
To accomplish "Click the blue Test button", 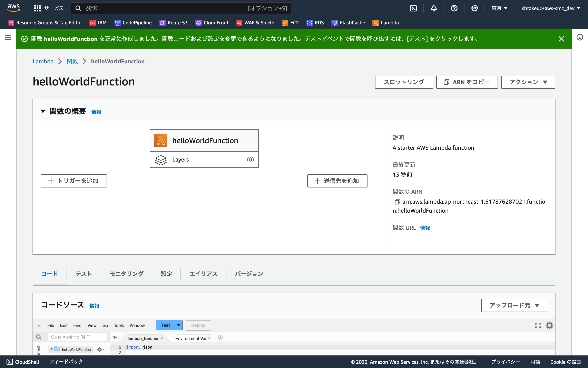I will coord(165,325).
